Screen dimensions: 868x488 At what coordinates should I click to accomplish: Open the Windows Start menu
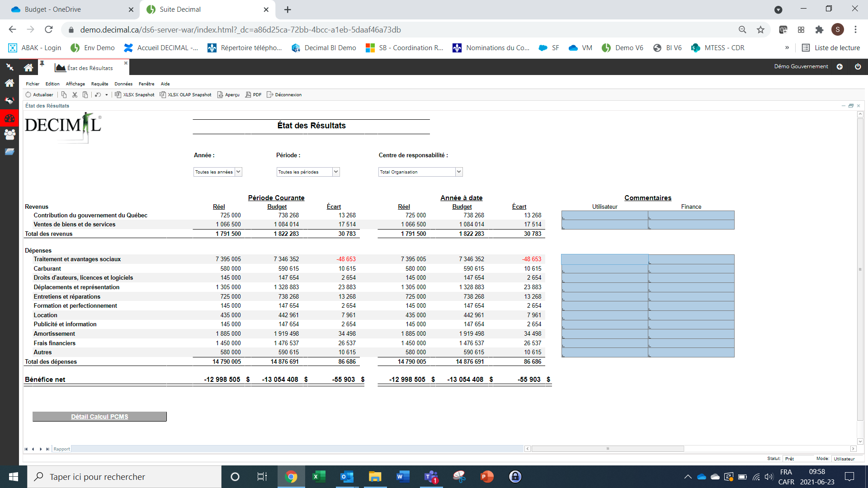(14, 477)
